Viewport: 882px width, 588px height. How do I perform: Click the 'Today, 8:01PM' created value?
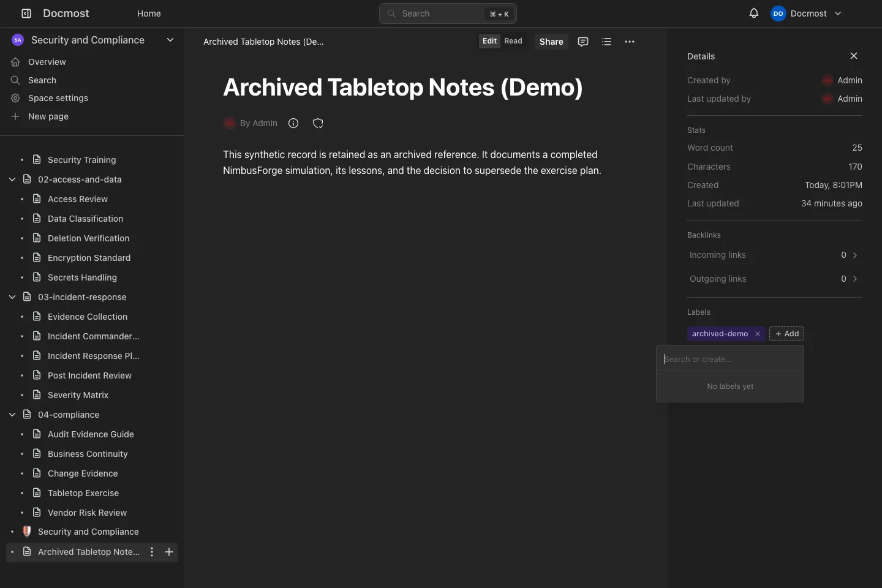[x=834, y=185]
